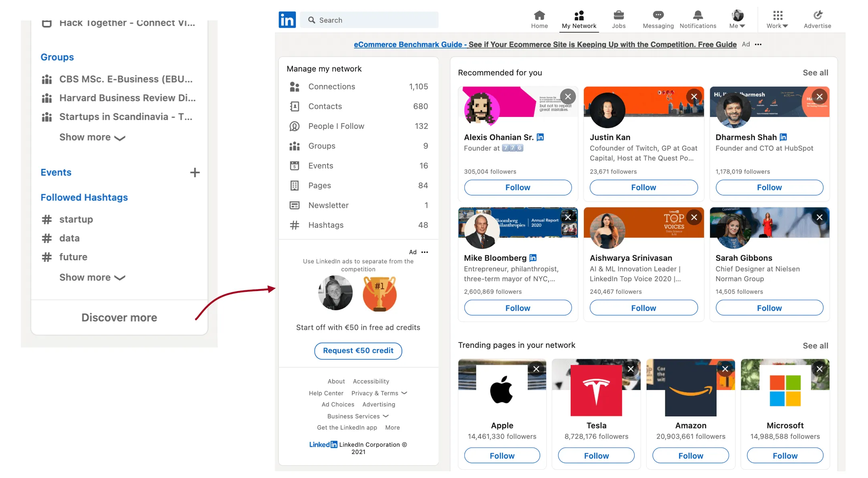Image resolution: width=868 pixels, height=478 pixels.
Task: Open Pages in Manage my network
Action: click(359, 185)
